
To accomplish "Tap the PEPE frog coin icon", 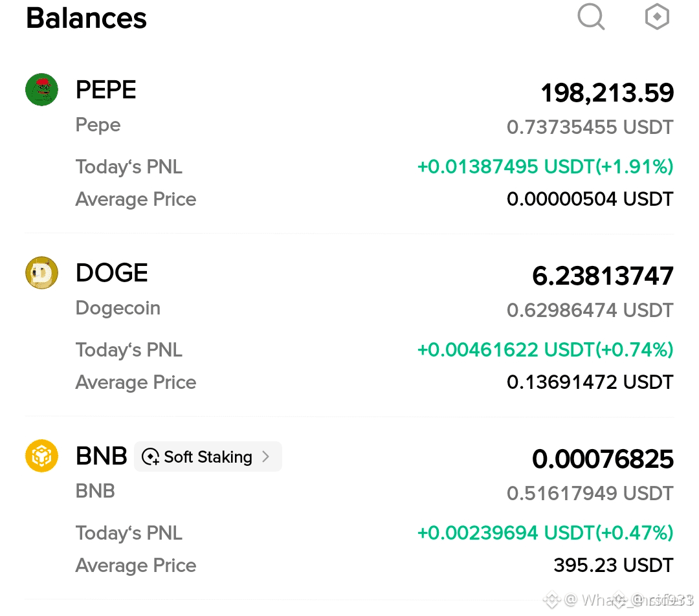I will click(41, 89).
